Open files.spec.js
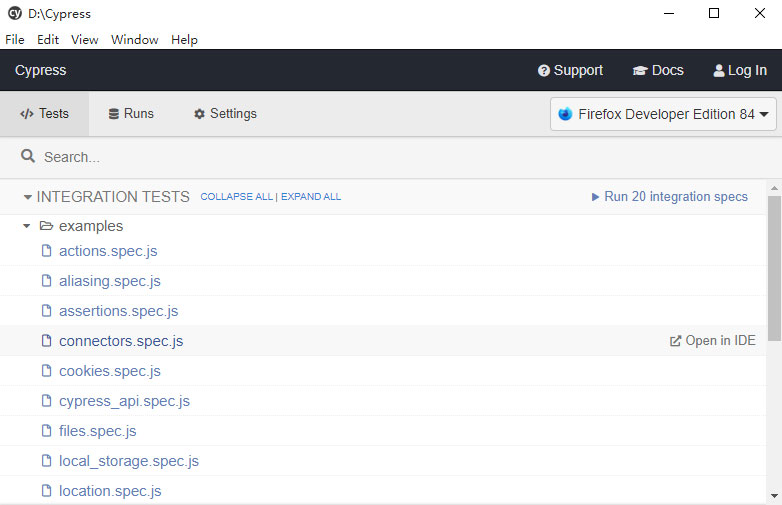Image resolution: width=782 pixels, height=505 pixels. 98,431
